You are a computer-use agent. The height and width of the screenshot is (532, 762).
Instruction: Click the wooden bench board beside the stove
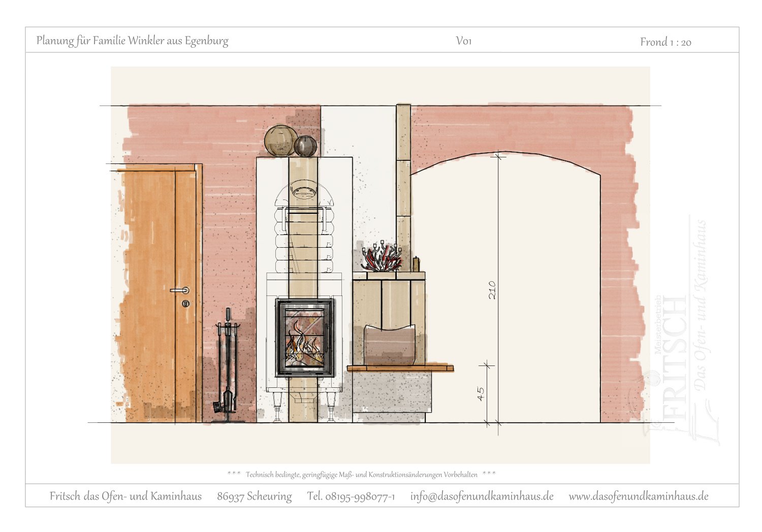pos(400,368)
